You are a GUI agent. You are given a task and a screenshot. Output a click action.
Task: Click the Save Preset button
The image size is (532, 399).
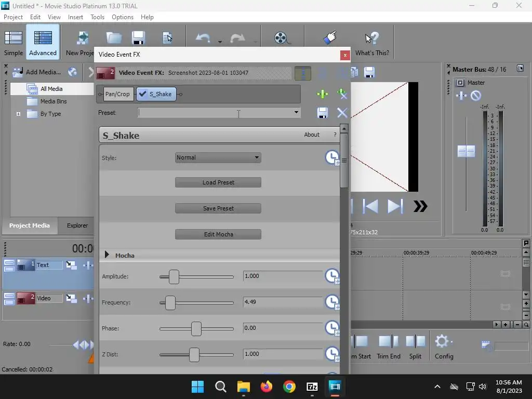coord(218,208)
